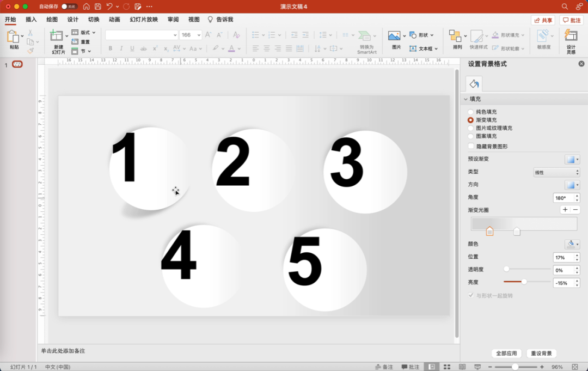Open the Insert tab

click(31, 20)
